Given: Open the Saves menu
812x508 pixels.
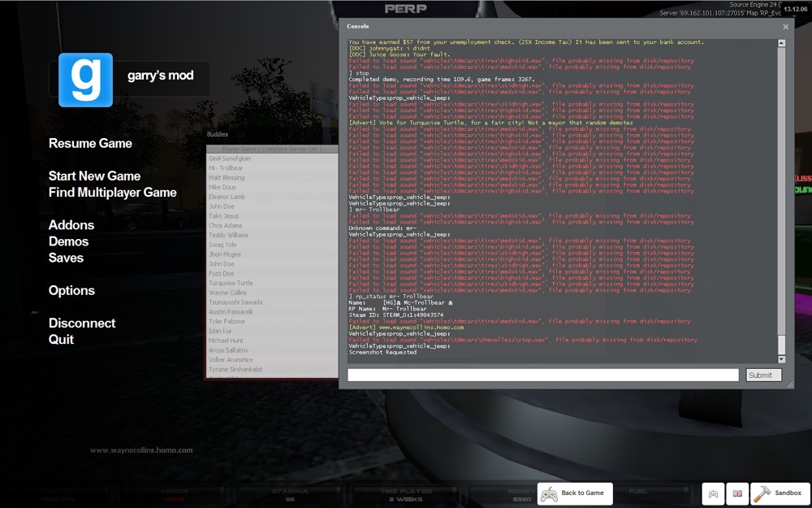Looking at the screenshot, I should (x=66, y=258).
